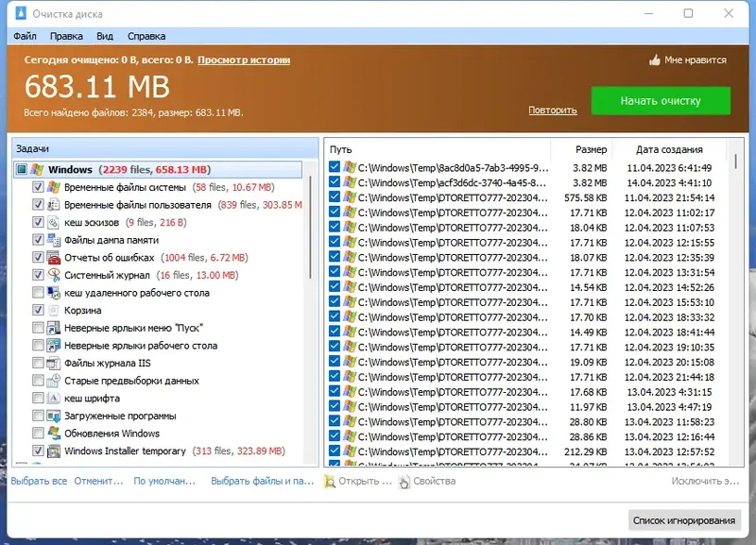This screenshot has height=545, width=756.
Task: Enable Файлы журнала IIS checkbox
Action: point(38,363)
